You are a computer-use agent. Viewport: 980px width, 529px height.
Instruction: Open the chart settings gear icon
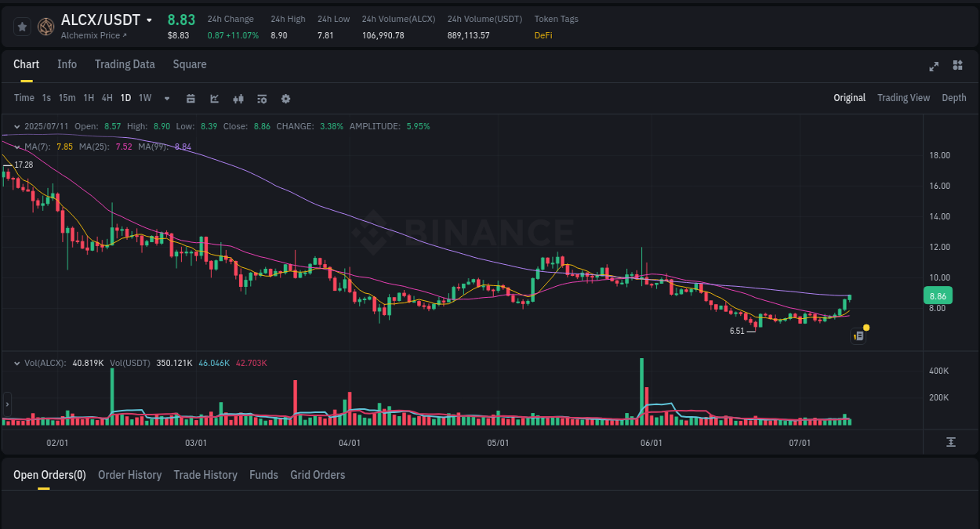tap(285, 98)
